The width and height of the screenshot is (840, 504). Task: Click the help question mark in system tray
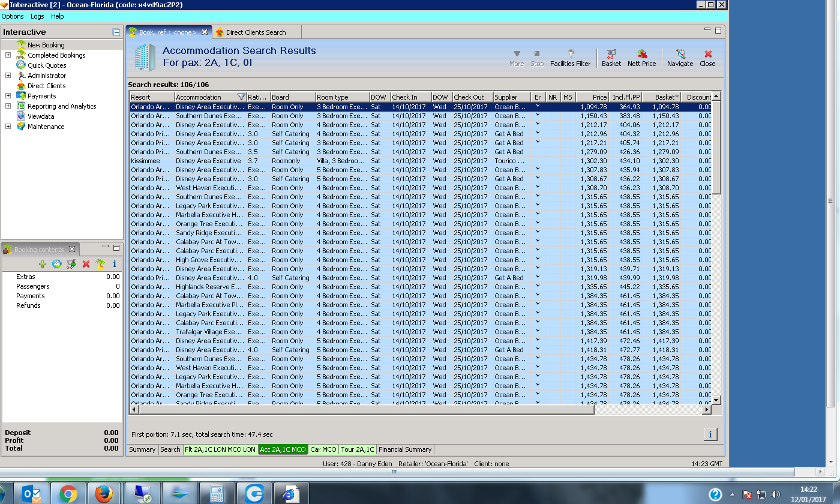pos(715,494)
